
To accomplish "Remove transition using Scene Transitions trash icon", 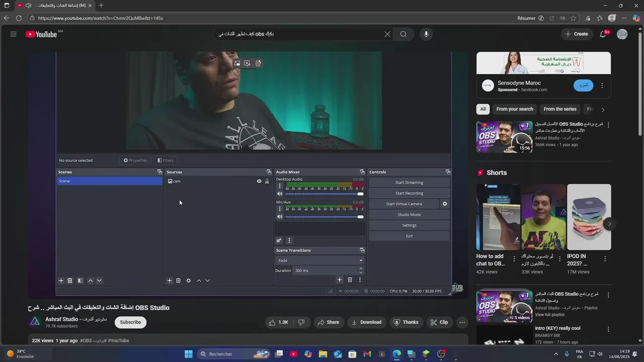I will click(x=350, y=280).
